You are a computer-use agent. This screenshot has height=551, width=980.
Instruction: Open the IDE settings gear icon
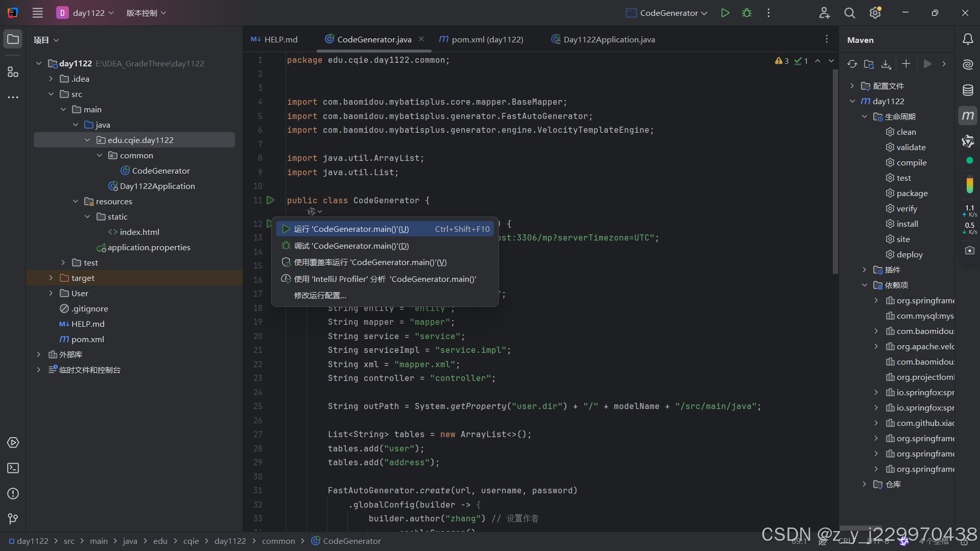coord(875,13)
